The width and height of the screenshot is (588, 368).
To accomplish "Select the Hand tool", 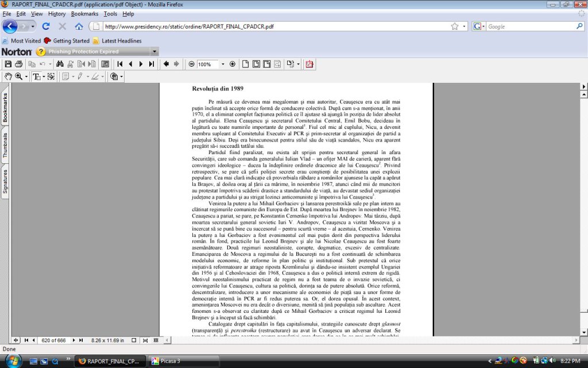I will (8, 76).
